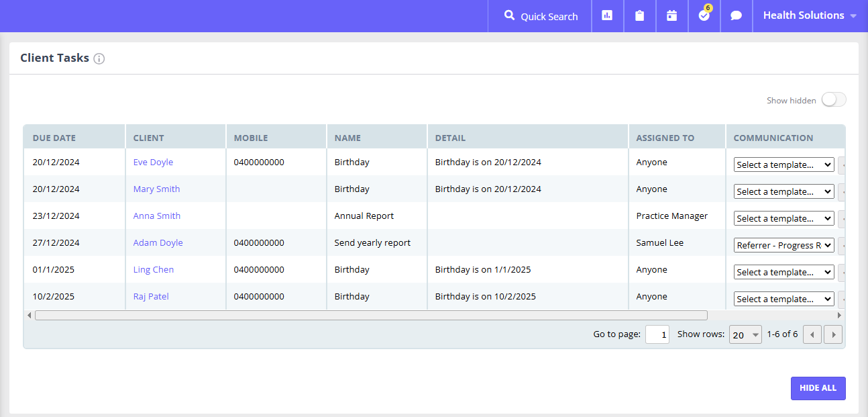Click the horizontal table scrollbar

click(370, 315)
